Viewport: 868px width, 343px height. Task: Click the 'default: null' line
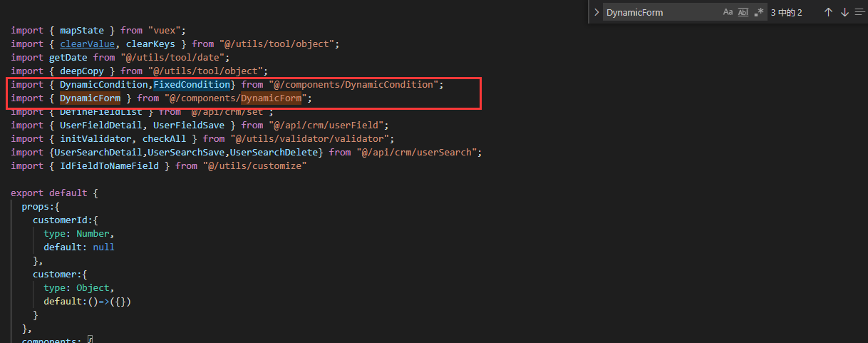point(78,247)
